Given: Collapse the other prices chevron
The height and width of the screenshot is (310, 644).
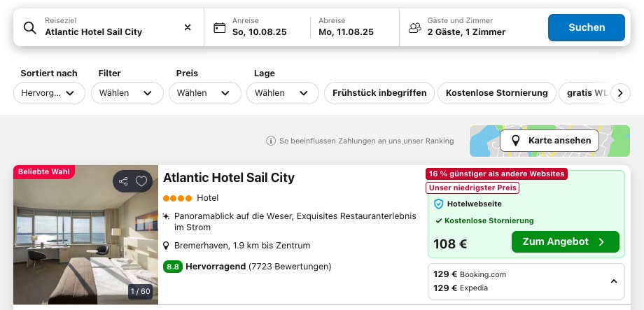Looking at the screenshot, I should tap(614, 281).
